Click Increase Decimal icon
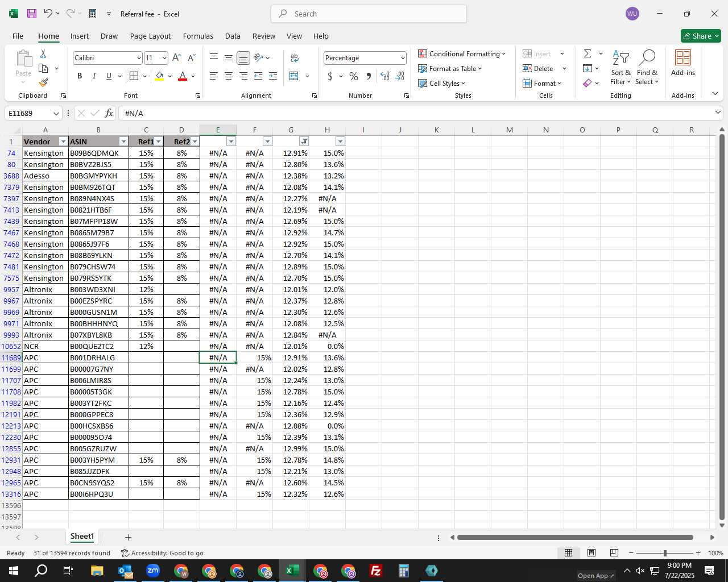 pos(385,76)
